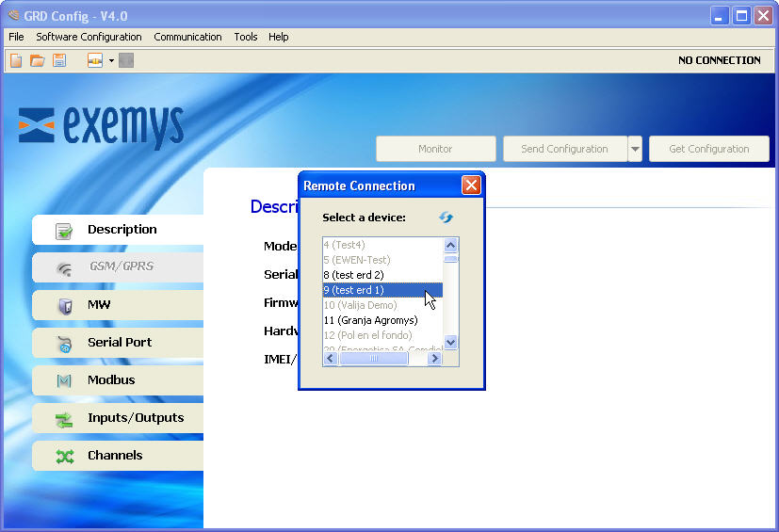Click the connection plug toolbar icon
Viewport: 779px width, 532px height.
point(95,60)
